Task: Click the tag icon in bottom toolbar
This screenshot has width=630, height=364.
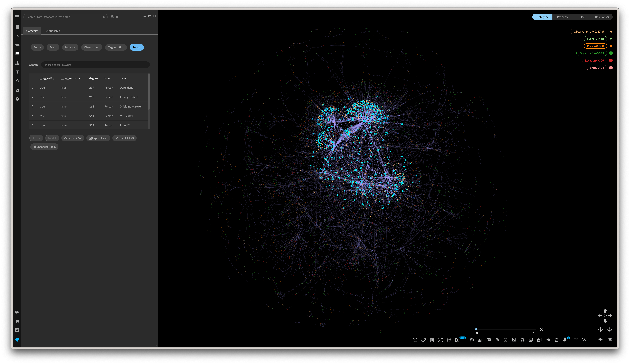Action: tap(423, 340)
